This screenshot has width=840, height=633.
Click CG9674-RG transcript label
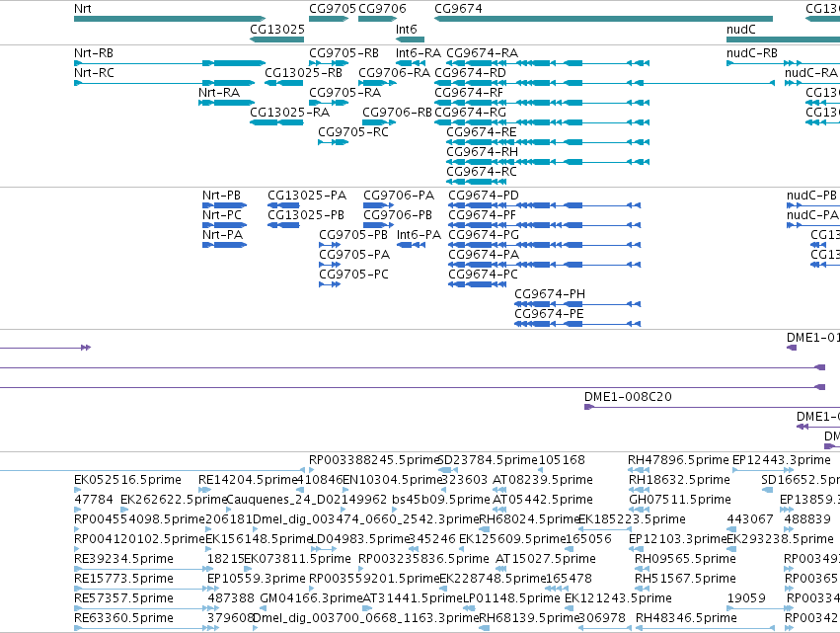point(471,113)
